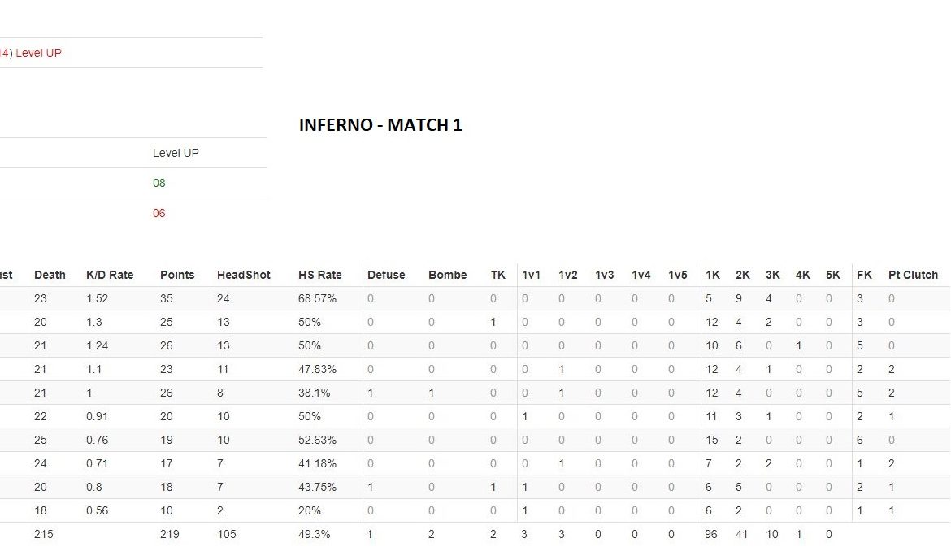The width and height of the screenshot is (951, 560).
Task: Sort by the Defuse column header
Action: click(x=386, y=275)
